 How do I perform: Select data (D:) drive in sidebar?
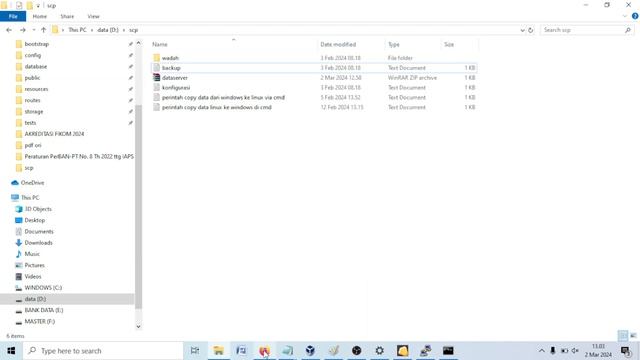point(35,299)
